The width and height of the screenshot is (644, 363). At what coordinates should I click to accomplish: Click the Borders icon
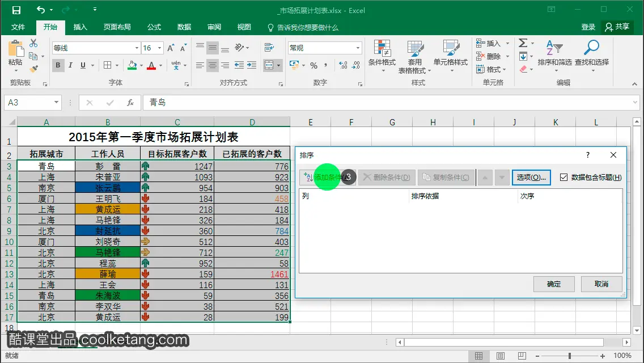coord(108,65)
